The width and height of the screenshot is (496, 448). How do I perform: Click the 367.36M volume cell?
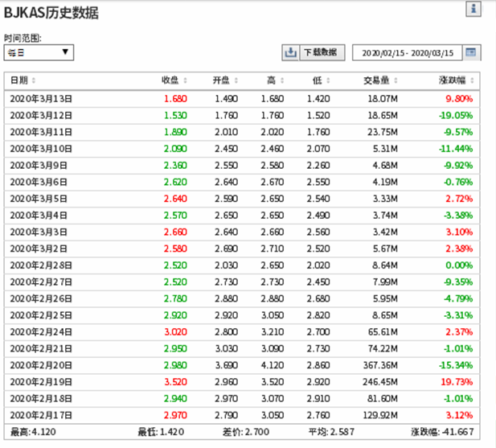click(x=378, y=367)
